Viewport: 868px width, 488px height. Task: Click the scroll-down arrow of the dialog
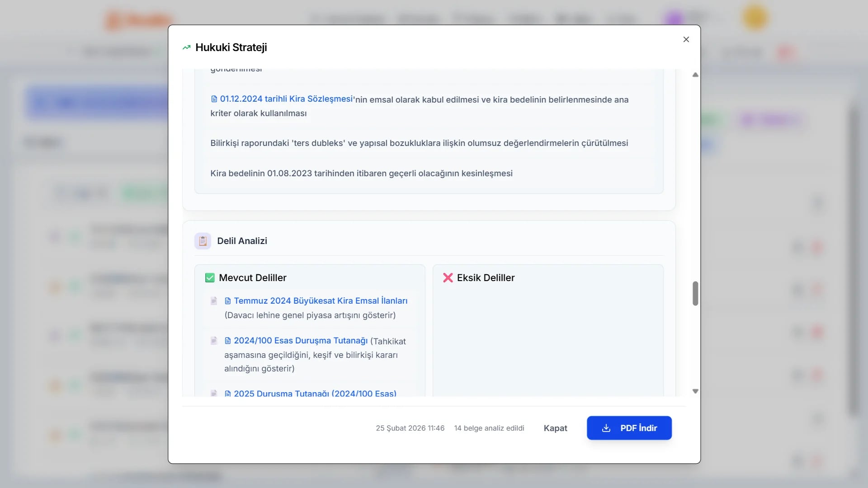(695, 391)
